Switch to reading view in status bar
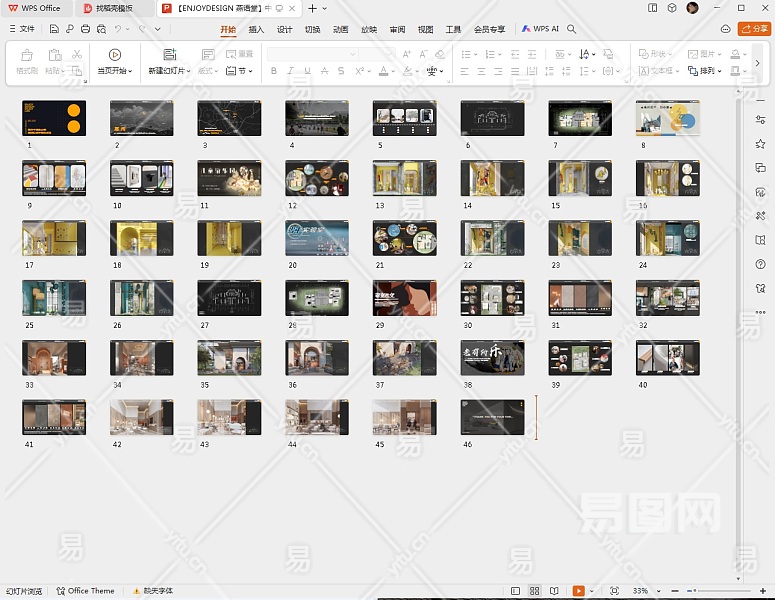Screen dimensions: 775x600 tap(555, 591)
